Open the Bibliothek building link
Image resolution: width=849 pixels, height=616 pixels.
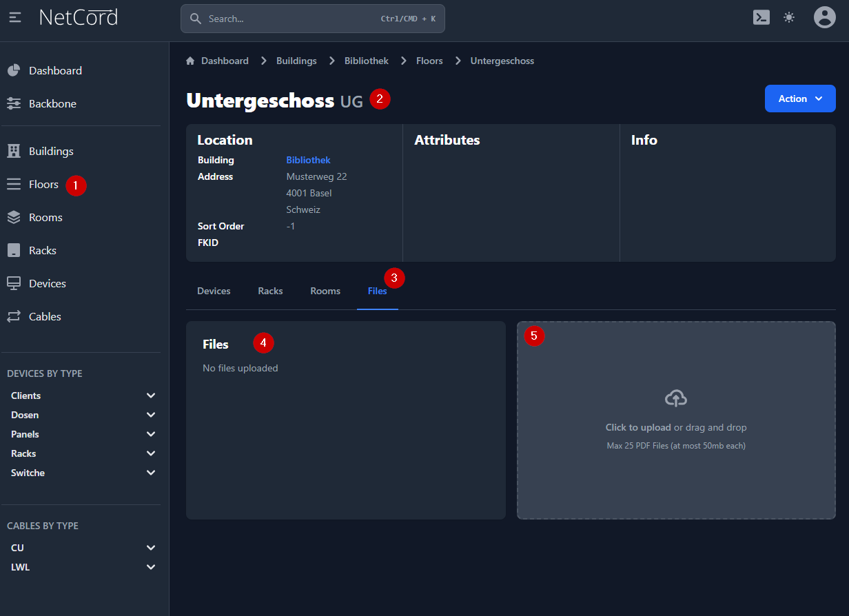point(308,160)
